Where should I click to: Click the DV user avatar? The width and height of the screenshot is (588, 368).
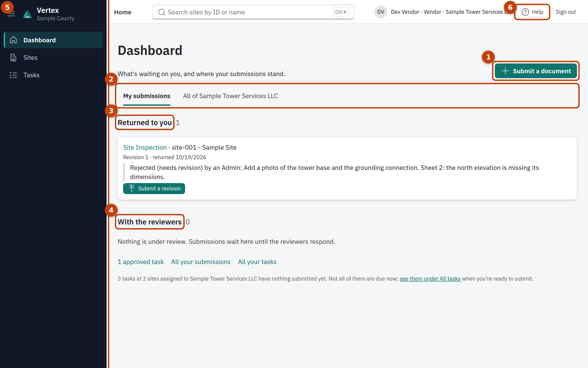click(x=381, y=12)
